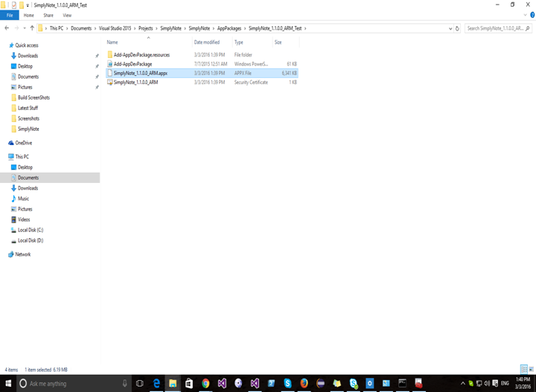The width and height of the screenshot is (536, 392).
Task: Go back with the Back arrow
Action: [x=7, y=28]
